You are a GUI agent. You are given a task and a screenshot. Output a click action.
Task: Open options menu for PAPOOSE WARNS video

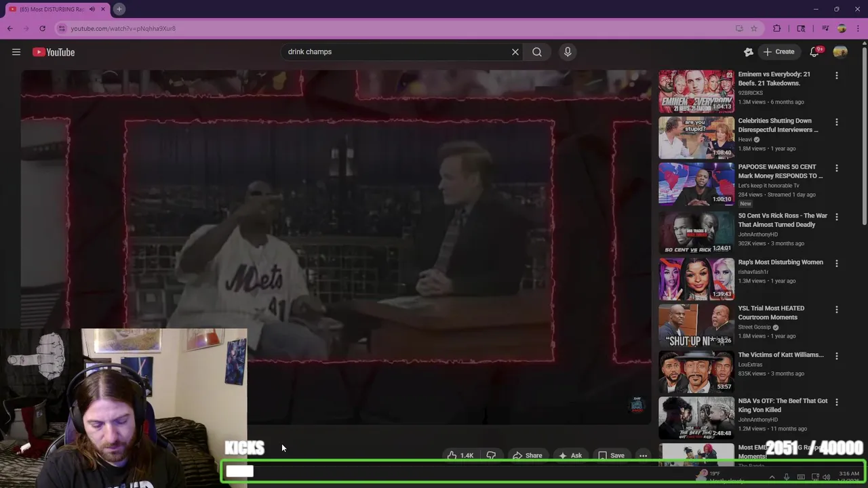[837, 168]
